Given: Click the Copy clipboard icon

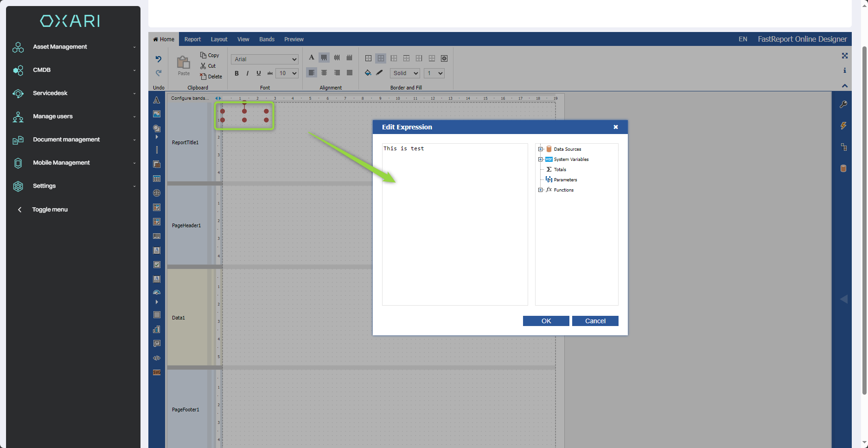Looking at the screenshot, I should coord(210,55).
